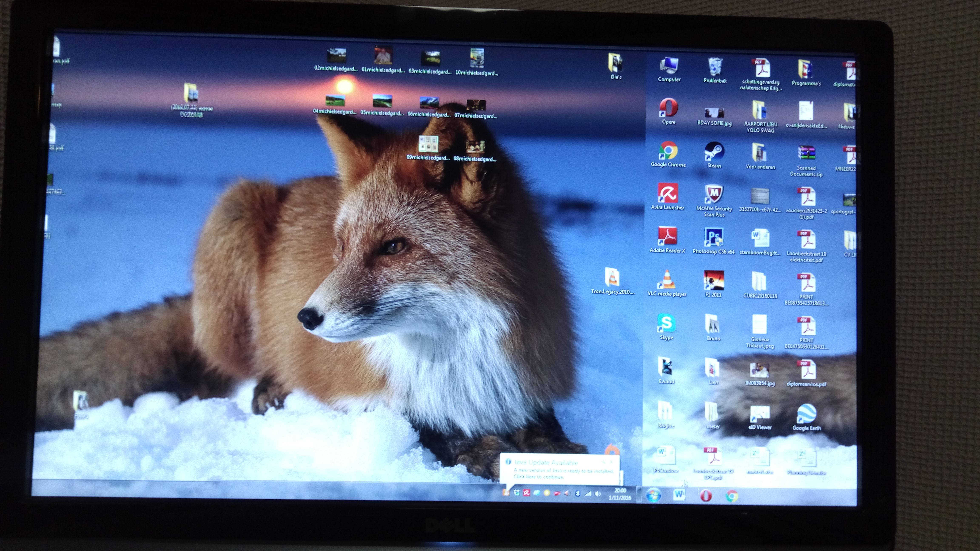This screenshot has height=551, width=980.
Task: Click the Windows Start orb
Action: [654, 495]
